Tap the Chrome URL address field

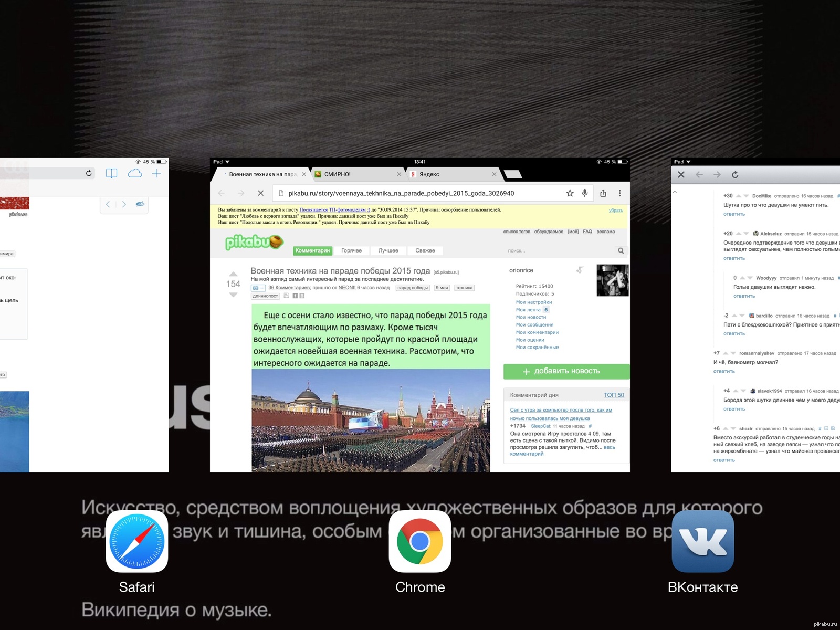(x=420, y=193)
